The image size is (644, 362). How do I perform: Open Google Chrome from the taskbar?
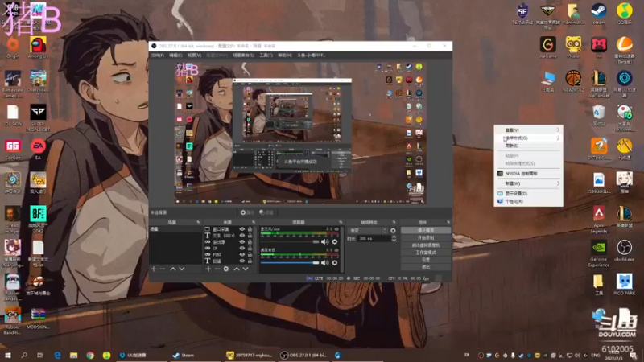coord(90,355)
